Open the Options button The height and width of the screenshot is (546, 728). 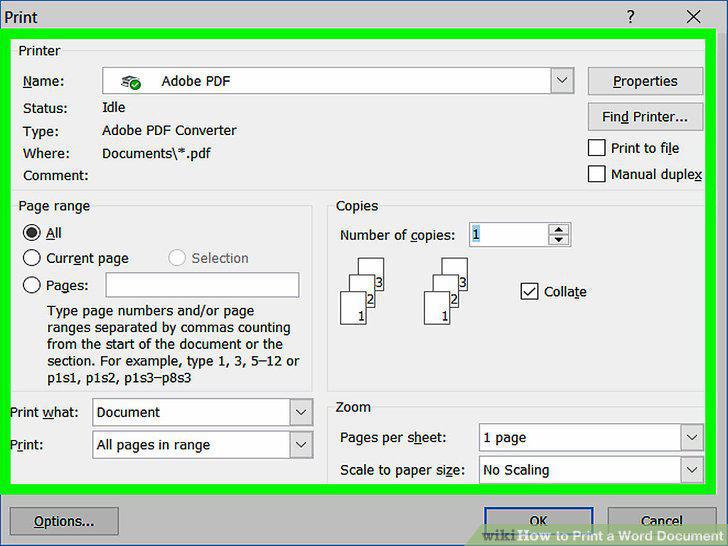click(64, 521)
